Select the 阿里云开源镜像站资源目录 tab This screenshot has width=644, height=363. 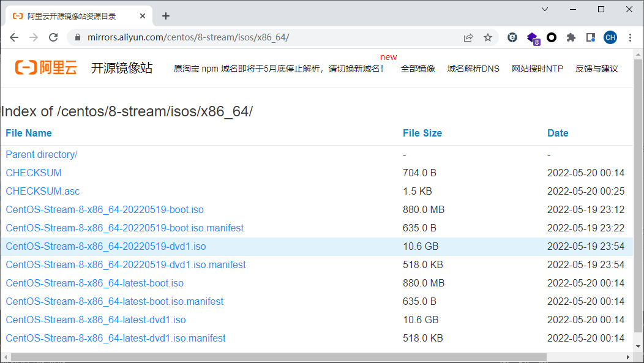coord(79,16)
